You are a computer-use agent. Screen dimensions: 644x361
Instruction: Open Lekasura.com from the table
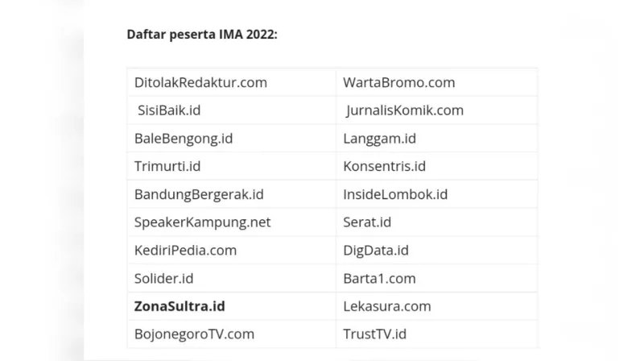(x=387, y=306)
